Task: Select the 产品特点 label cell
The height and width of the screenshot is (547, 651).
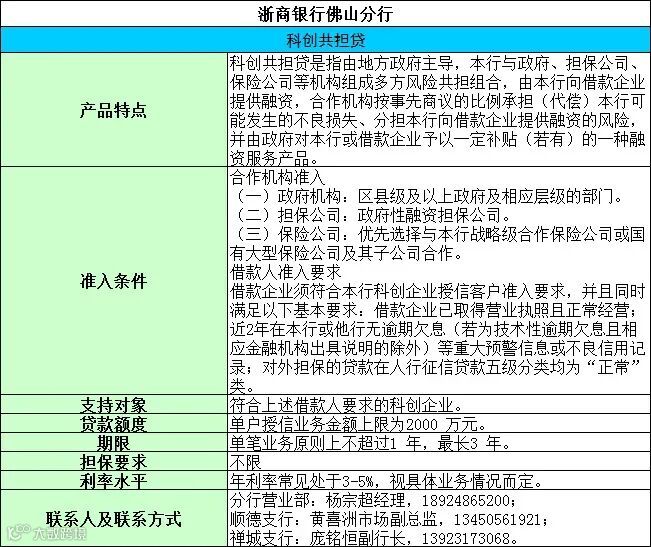Action: (113, 110)
